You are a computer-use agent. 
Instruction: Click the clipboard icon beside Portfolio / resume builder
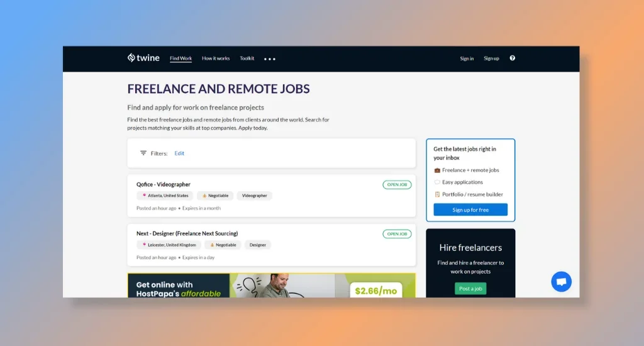437,194
